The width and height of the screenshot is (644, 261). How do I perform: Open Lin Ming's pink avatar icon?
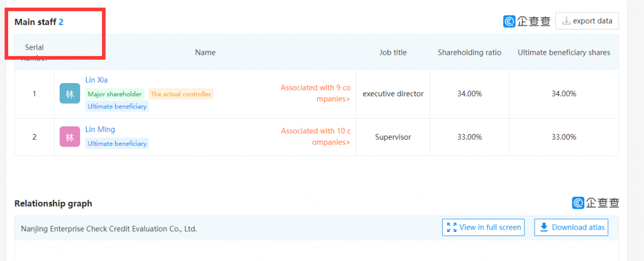click(70, 137)
